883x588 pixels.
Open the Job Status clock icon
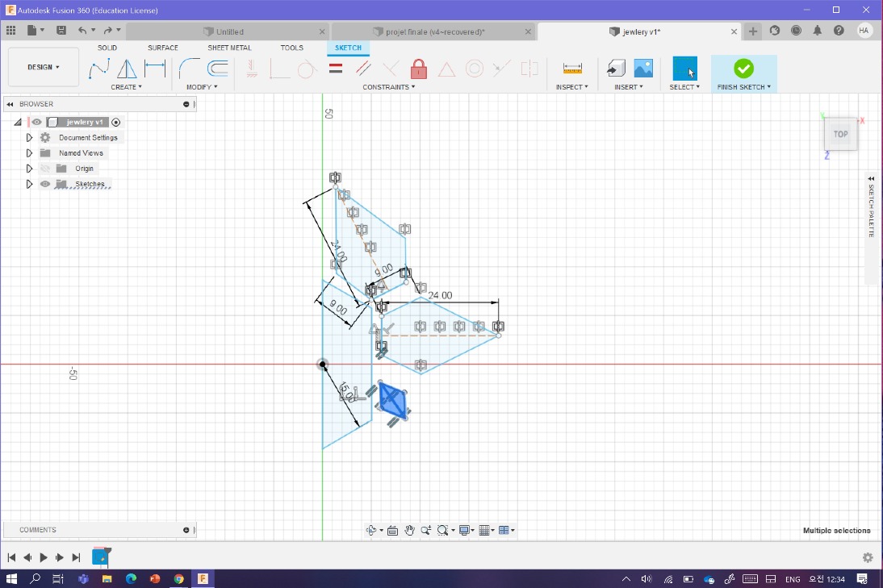coord(796,31)
